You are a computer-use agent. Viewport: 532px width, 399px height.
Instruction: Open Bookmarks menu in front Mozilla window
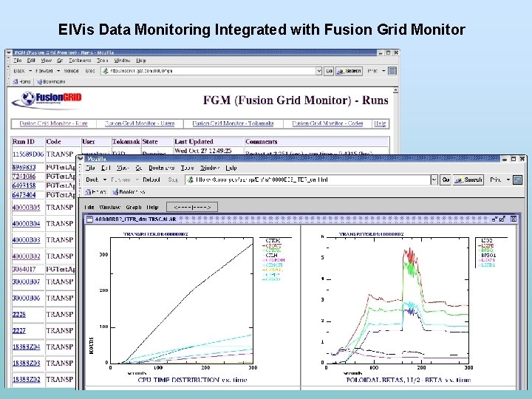[162, 168]
